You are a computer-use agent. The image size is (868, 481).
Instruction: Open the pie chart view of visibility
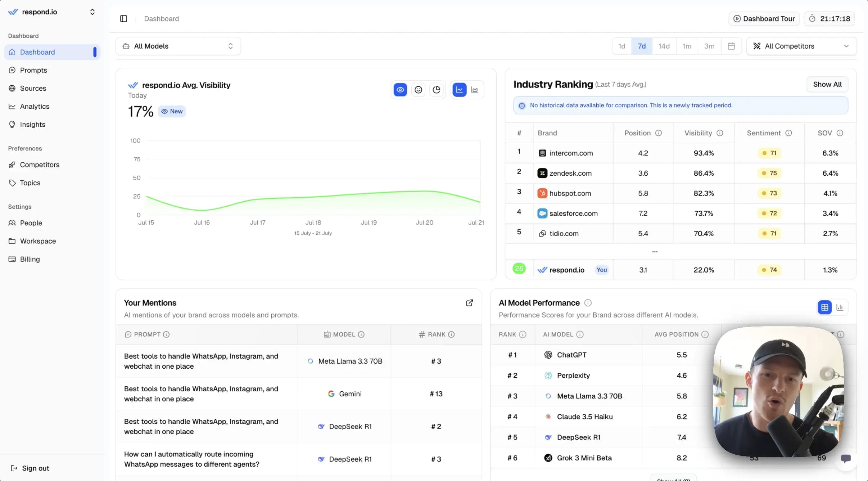coord(437,89)
